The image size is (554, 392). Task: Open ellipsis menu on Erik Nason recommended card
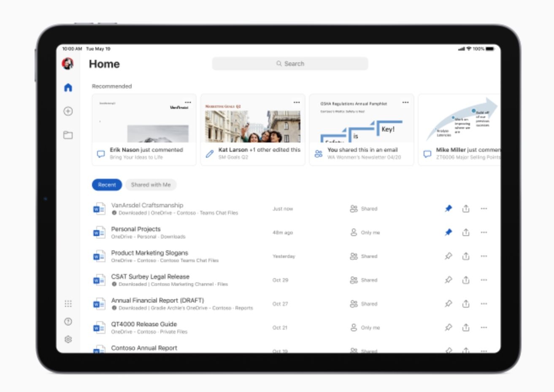coord(188,102)
